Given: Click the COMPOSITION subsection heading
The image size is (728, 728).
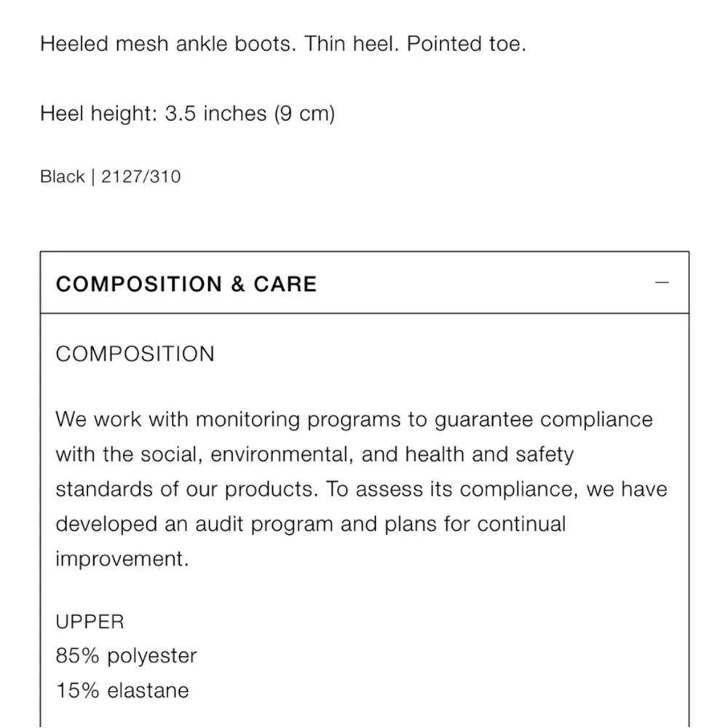Looking at the screenshot, I should coord(134,354).
